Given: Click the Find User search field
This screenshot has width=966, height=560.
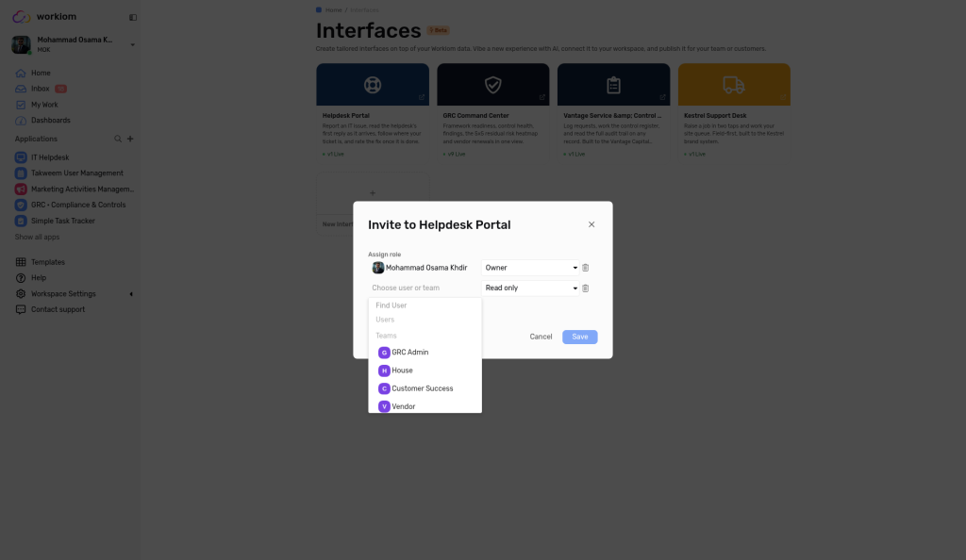Looking at the screenshot, I should 425,305.
